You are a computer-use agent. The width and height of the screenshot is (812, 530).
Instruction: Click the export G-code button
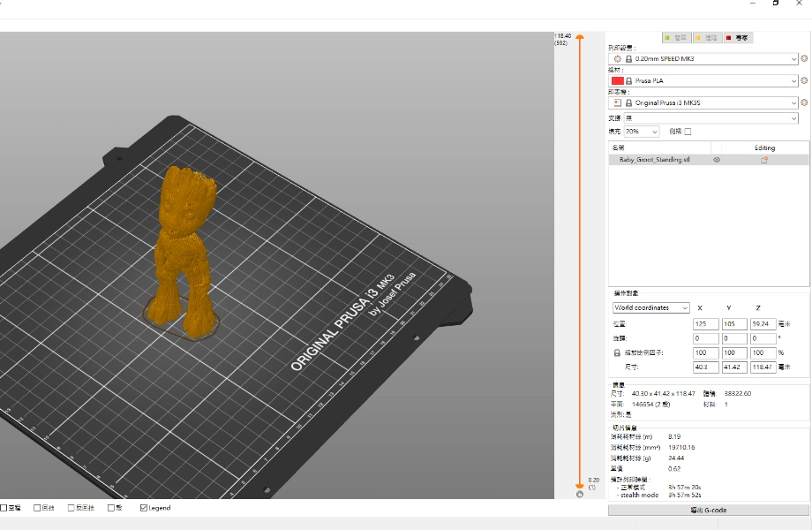(x=709, y=511)
